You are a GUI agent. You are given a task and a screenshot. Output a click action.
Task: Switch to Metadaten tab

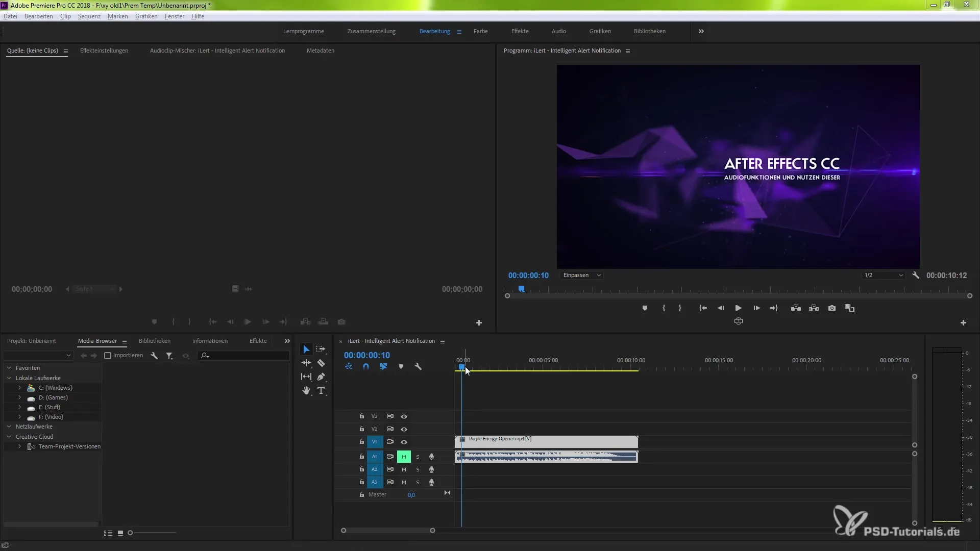coord(321,51)
